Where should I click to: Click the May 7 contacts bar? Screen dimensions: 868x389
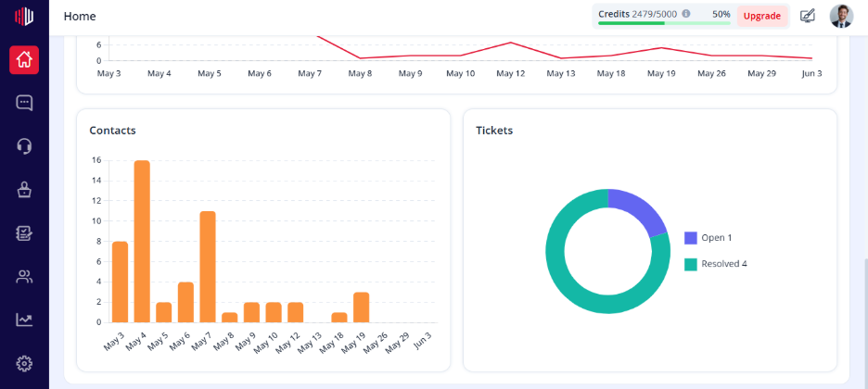[x=208, y=267]
